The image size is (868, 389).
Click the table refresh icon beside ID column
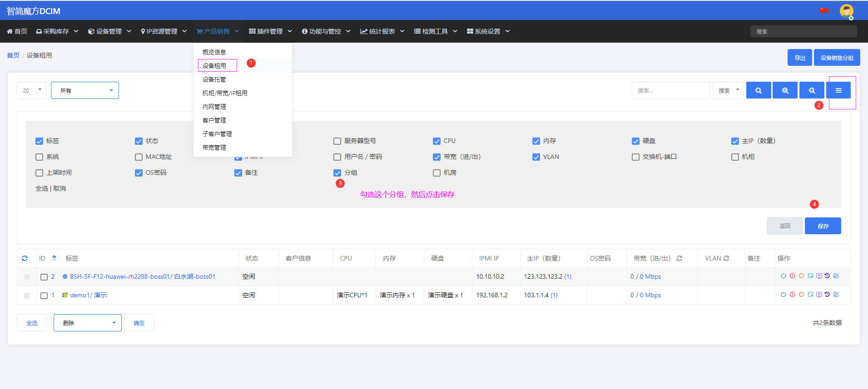click(x=25, y=258)
